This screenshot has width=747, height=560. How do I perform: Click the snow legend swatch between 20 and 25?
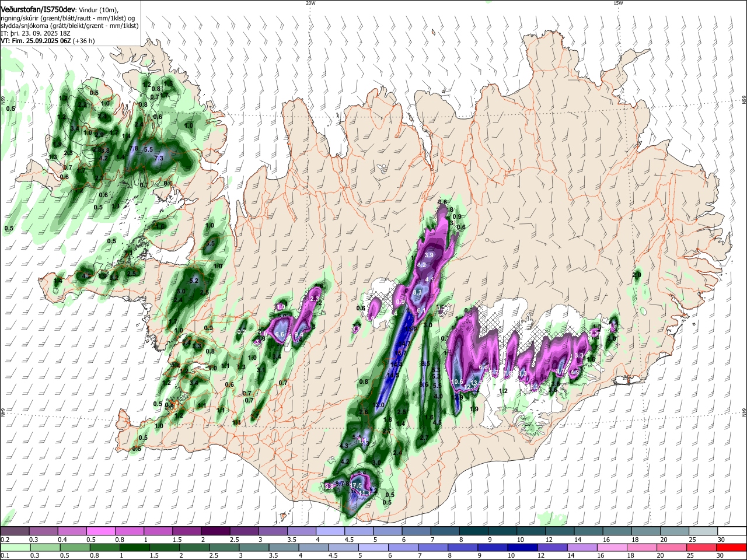675,531
